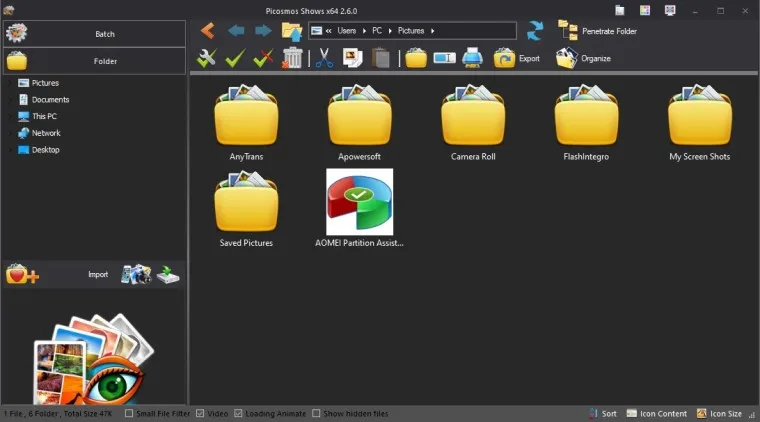The width and height of the screenshot is (760, 422).
Task: Open the Sort menu in status bar
Action: (x=603, y=413)
